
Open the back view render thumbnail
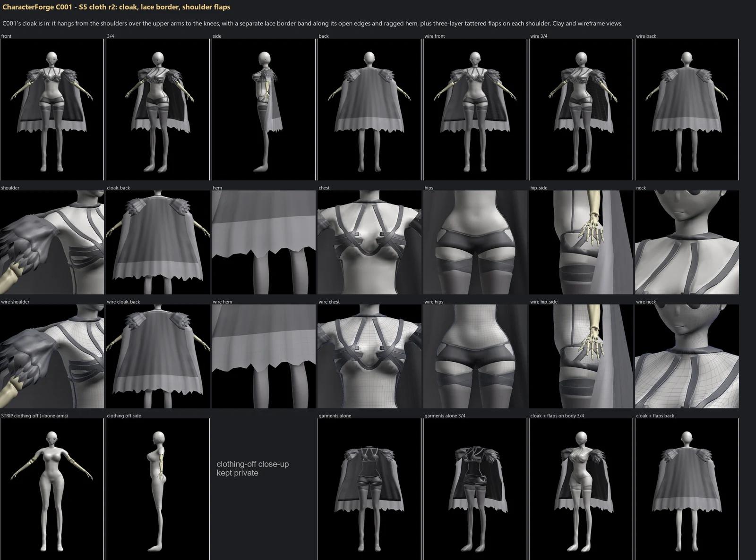pos(369,110)
